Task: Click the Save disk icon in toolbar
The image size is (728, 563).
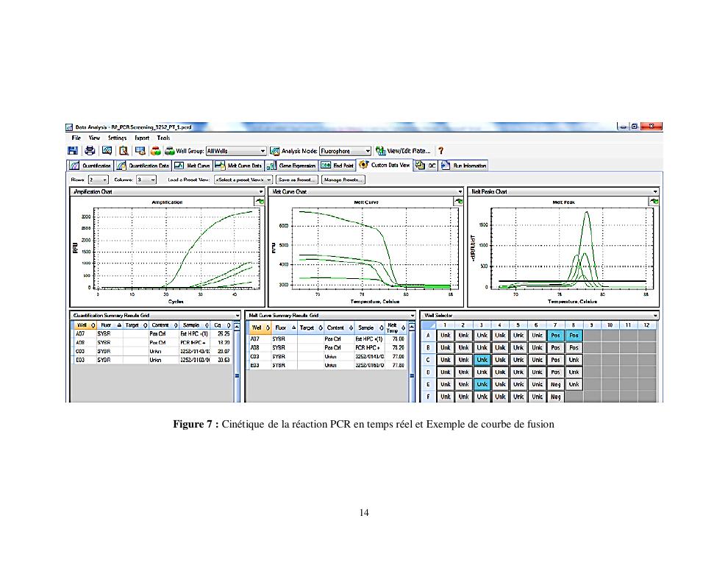Action: (73, 151)
